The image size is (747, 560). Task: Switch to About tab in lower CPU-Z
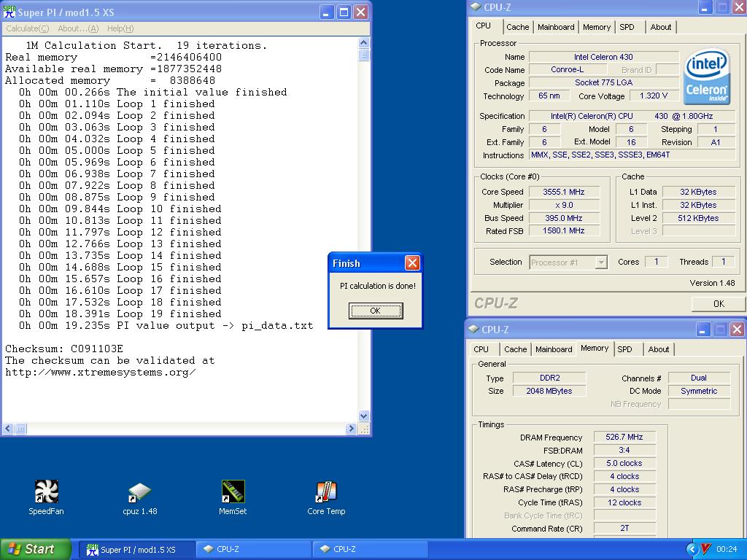click(x=659, y=349)
